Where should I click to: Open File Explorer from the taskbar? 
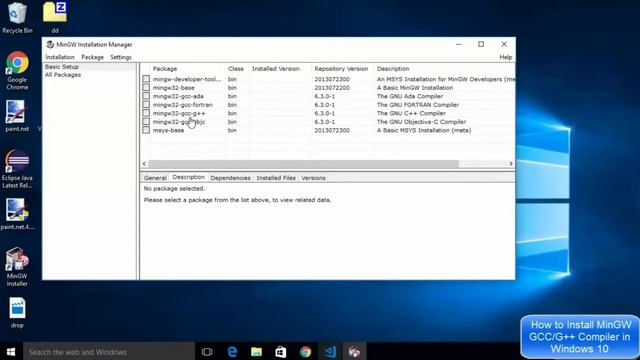pos(256,351)
